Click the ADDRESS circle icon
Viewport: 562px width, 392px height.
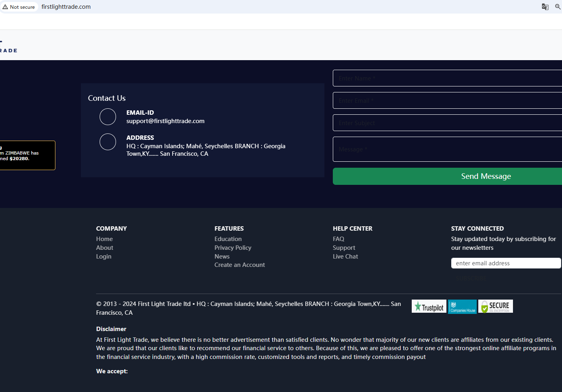point(108,142)
